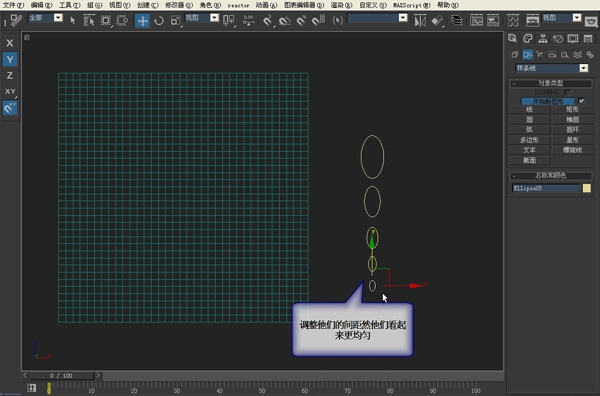The height and width of the screenshot is (396, 600).
Task: Collapse the 名称和颜色 rollout
Action: click(x=551, y=176)
